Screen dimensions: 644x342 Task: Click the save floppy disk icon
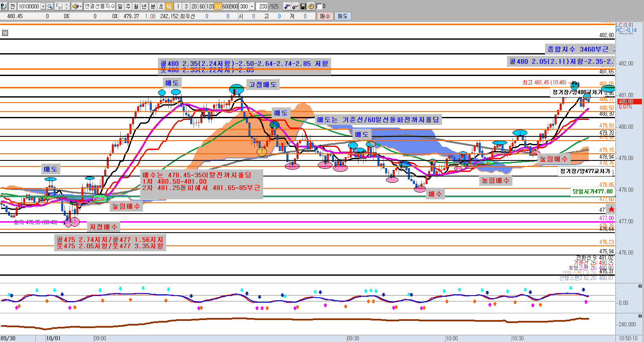coord(303,6)
